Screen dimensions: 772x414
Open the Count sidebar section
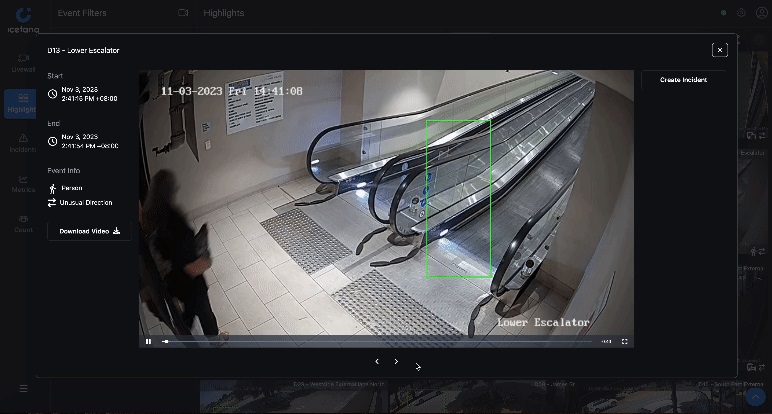click(23, 223)
